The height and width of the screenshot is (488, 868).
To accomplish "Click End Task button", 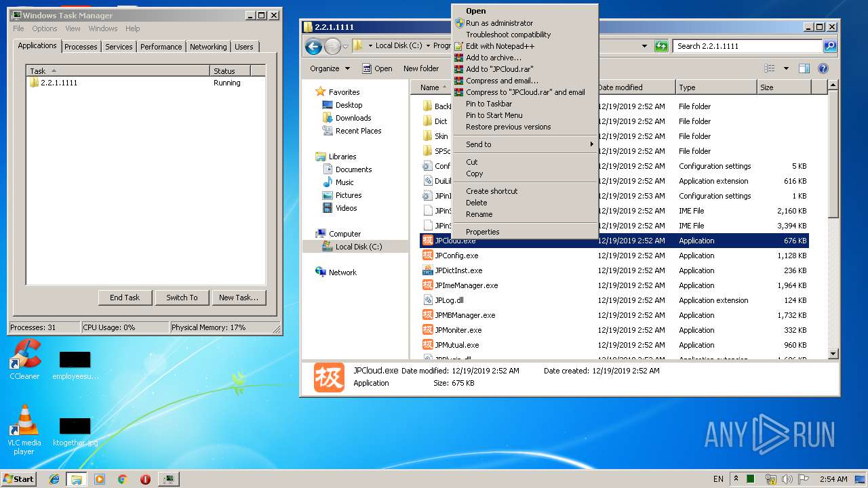I will [x=125, y=298].
